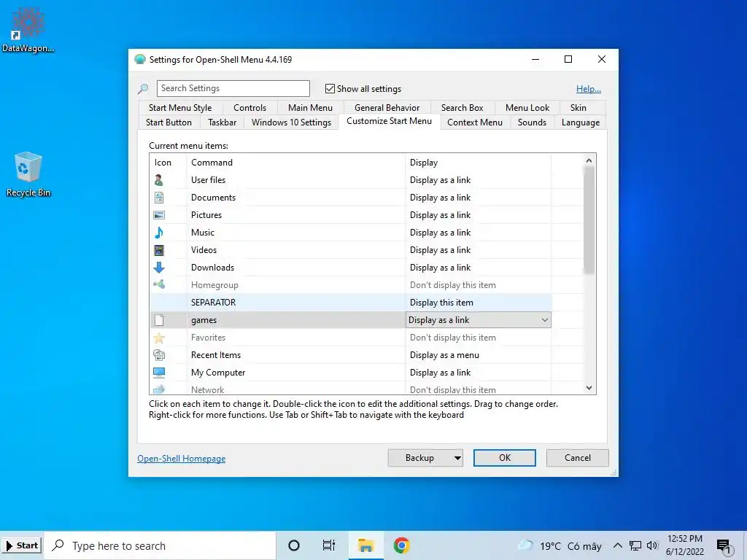Screen dimensions: 747x560
Task: Click the Pictures row icon
Action: [x=158, y=215]
